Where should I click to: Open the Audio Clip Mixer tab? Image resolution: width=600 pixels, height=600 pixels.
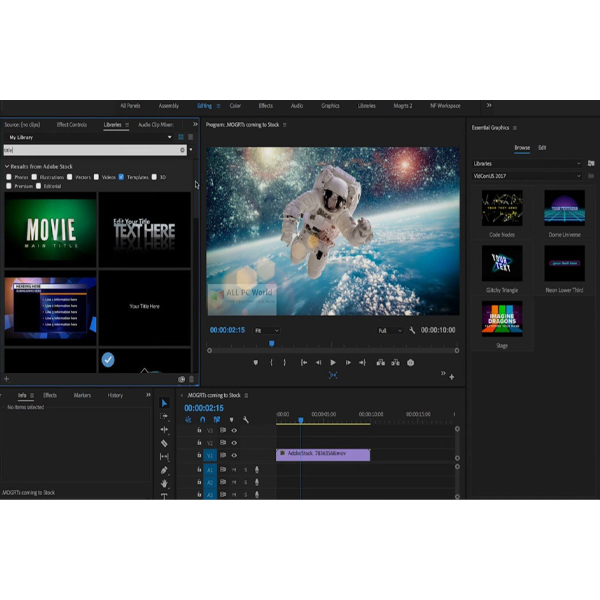(x=156, y=125)
